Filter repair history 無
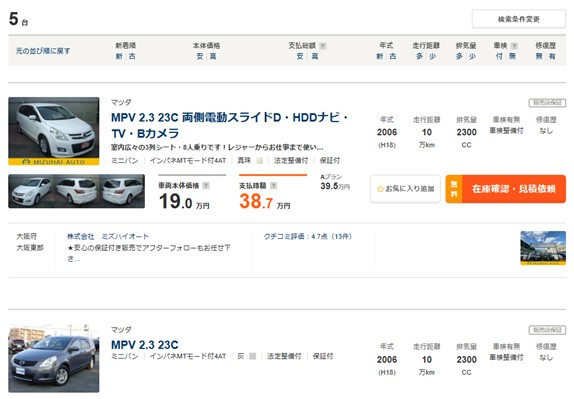Viewport: 574px width, 399px height. [x=539, y=56]
